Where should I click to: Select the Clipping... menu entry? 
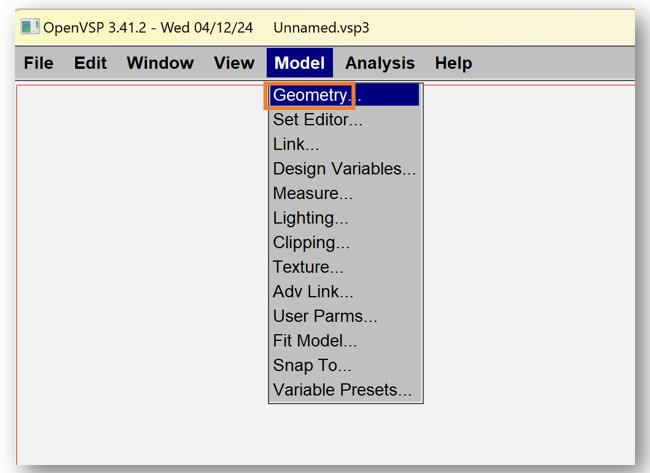coord(311,242)
